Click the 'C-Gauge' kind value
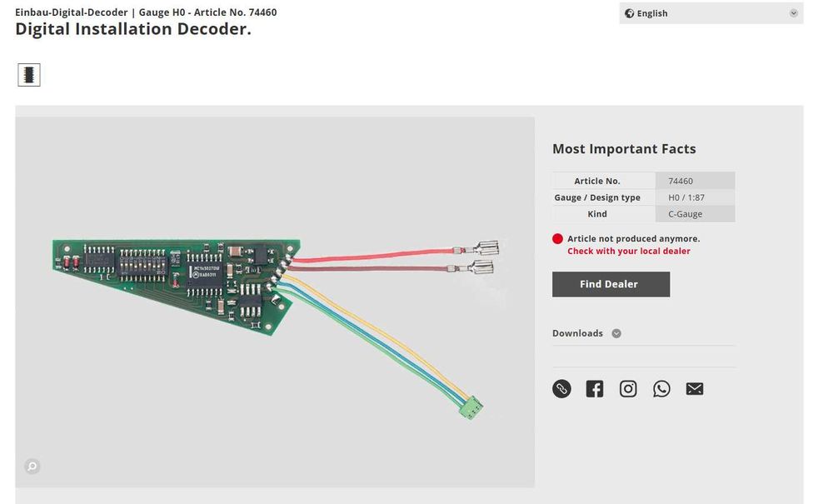The image size is (833, 504). [x=686, y=214]
